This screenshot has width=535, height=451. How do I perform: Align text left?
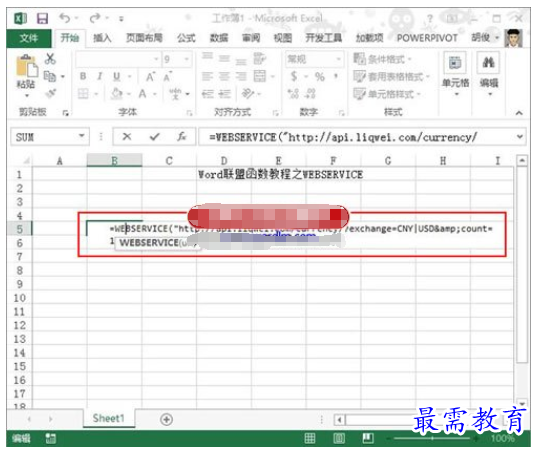point(207,76)
